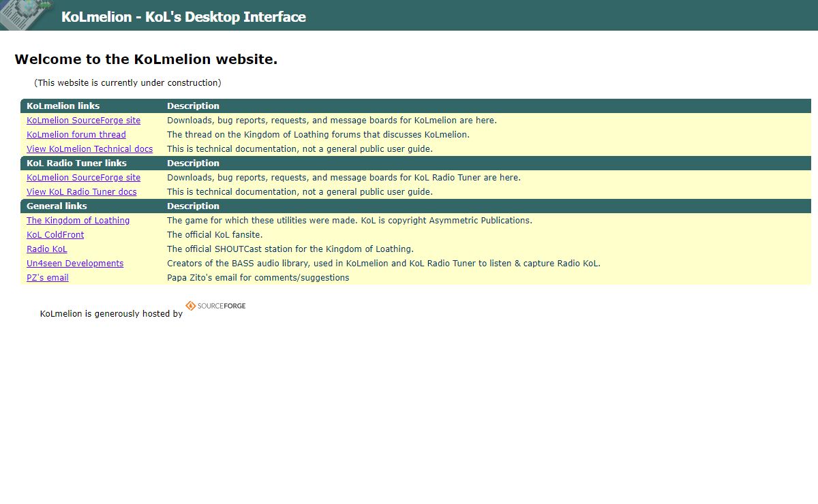Image resolution: width=818 pixels, height=504 pixels.
Task: Click the 'message boards for KoLmelion are here' description
Action: (332, 121)
